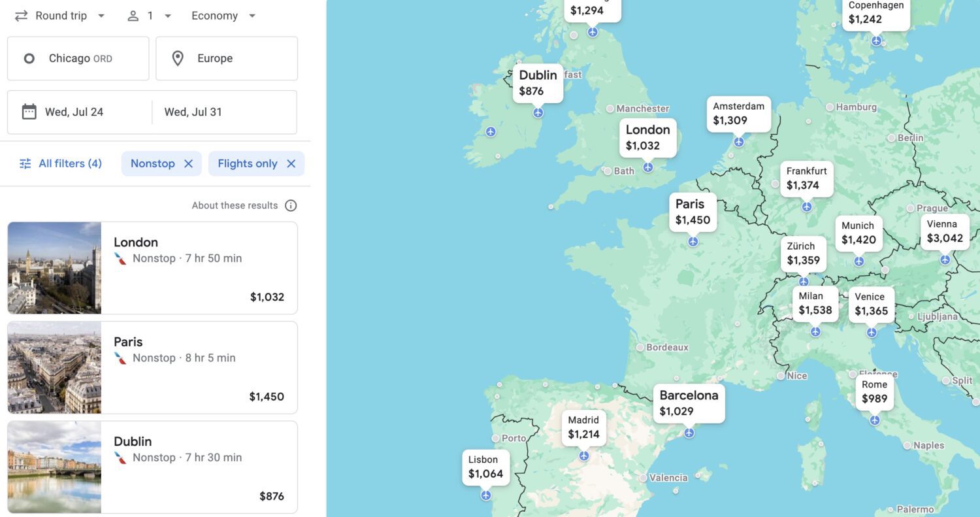Open the About these results info icon
The height and width of the screenshot is (517, 980).
[x=289, y=205]
